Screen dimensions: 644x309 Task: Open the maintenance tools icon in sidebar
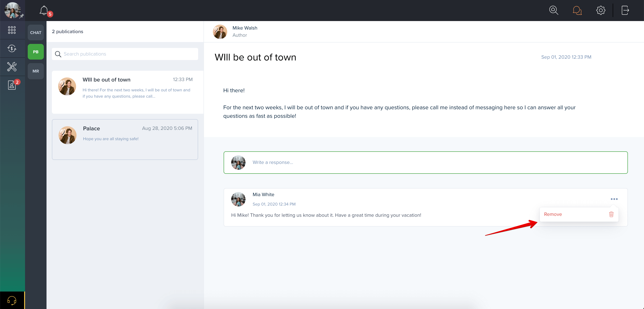tap(12, 67)
